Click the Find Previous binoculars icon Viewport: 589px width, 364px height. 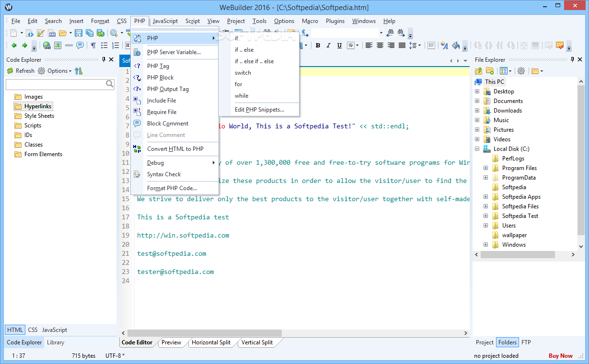[391, 33]
